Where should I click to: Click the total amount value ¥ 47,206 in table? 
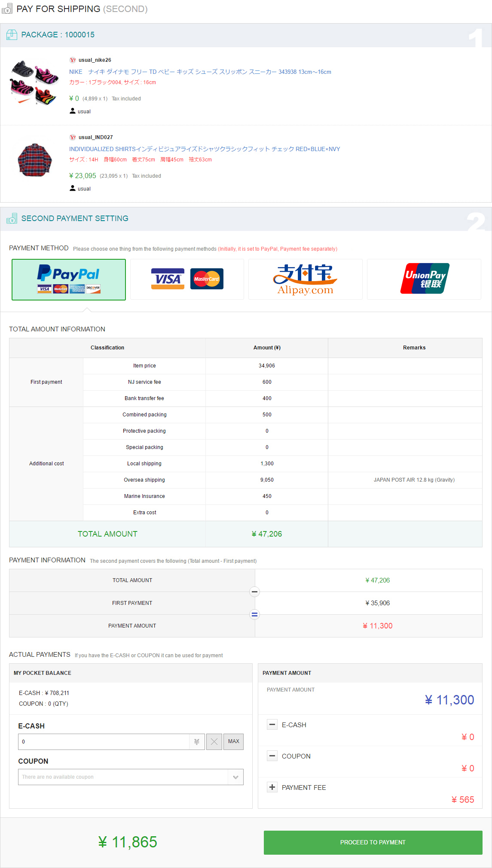click(267, 534)
